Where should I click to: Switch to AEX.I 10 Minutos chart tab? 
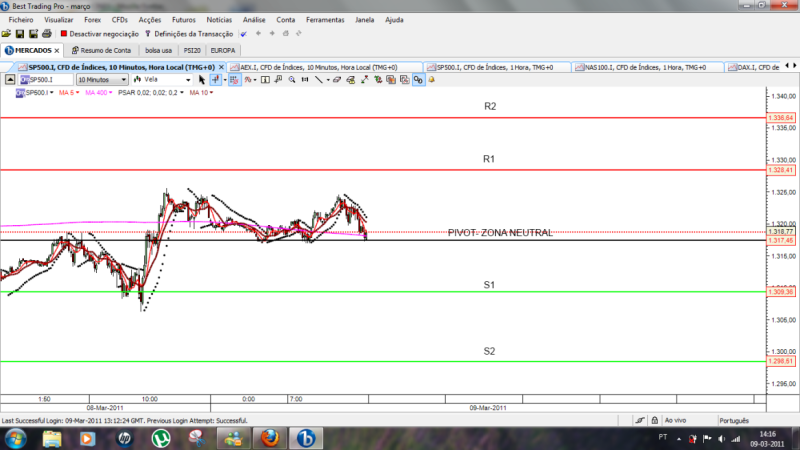point(324,67)
